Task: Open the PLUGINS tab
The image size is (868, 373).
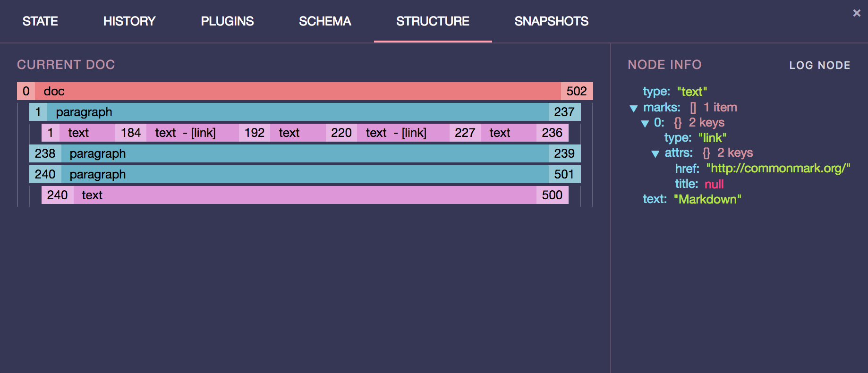Action: coord(227,21)
